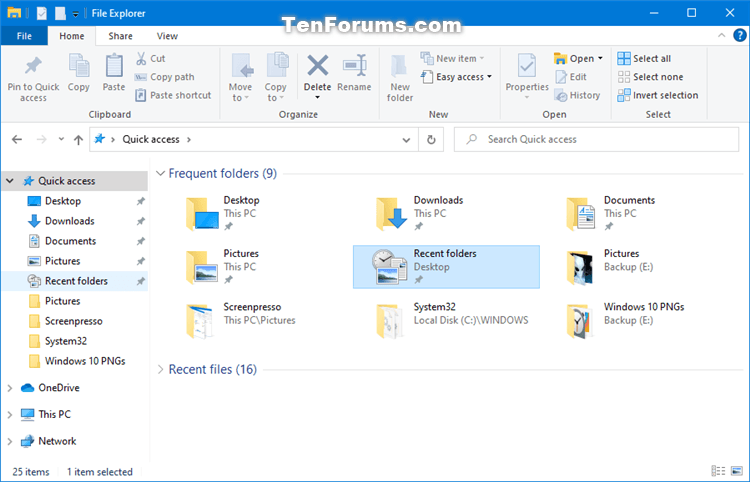Expand address bar history dropdown
The height and width of the screenshot is (482, 750).
[x=406, y=140]
